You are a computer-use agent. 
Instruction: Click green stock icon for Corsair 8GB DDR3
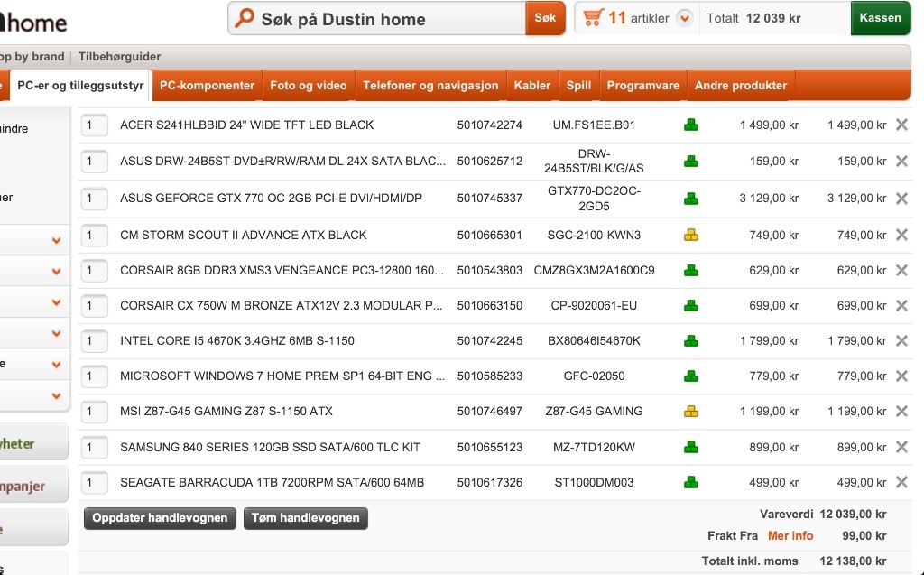click(x=691, y=271)
